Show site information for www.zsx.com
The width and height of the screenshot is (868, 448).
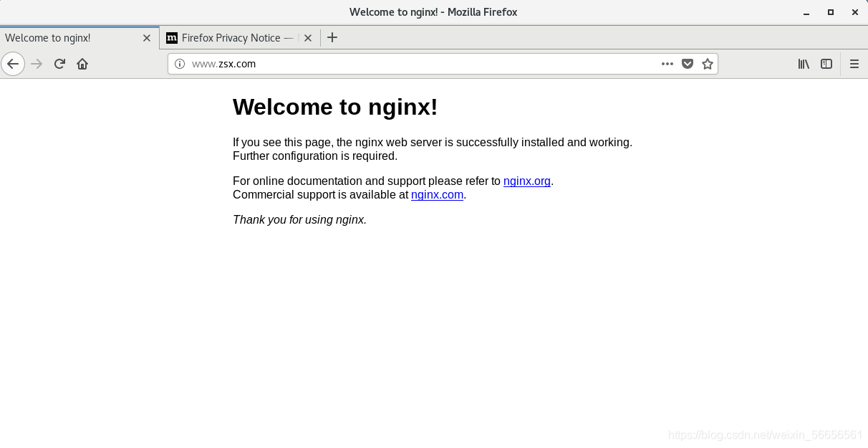pos(180,64)
